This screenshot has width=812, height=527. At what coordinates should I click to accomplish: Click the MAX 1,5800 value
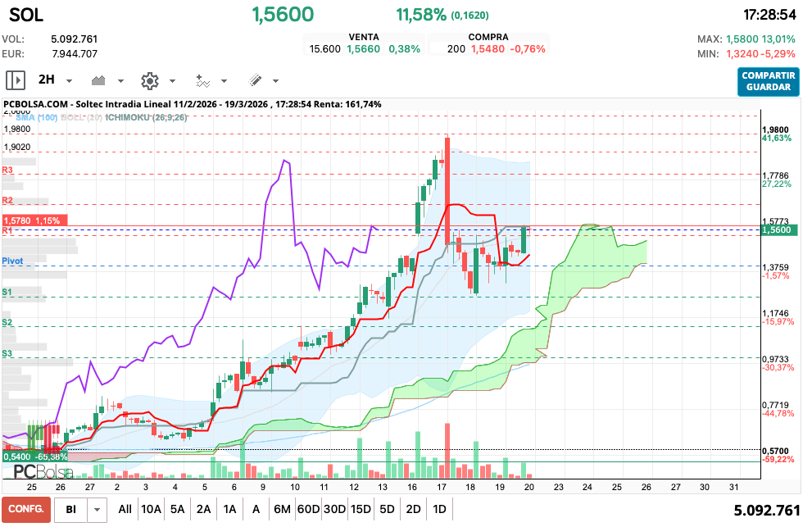pyautogui.click(x=742, y=39)
